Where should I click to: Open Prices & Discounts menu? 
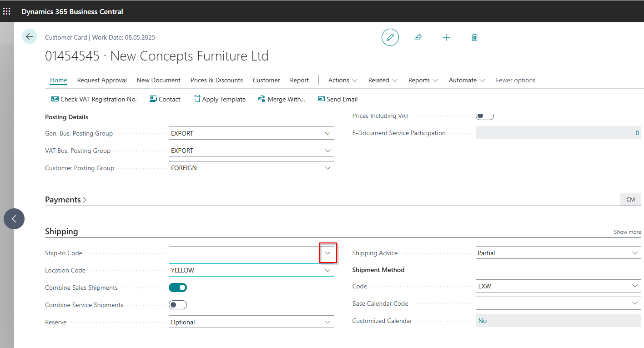[x=216, y=80]
